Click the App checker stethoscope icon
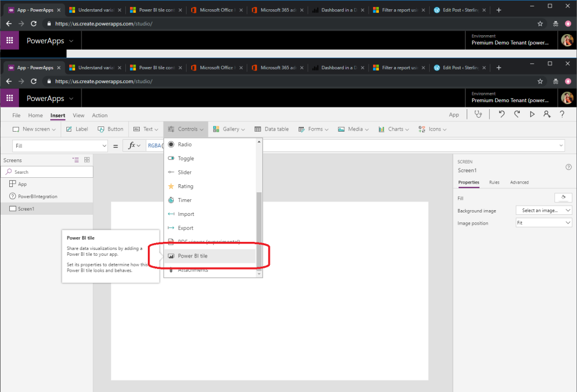 coord(478,114)
